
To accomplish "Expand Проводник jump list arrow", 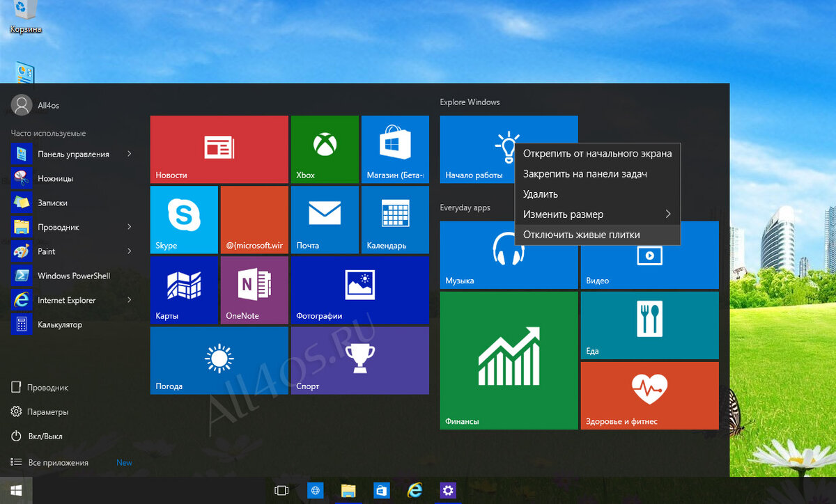I will click(x=130, y=227).
